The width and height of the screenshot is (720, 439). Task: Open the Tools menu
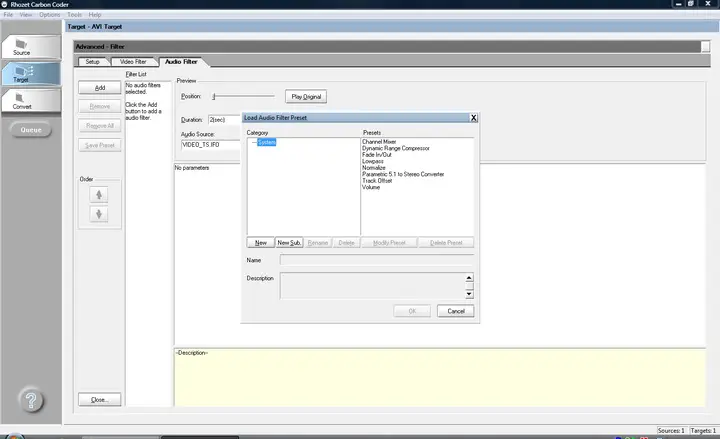point(74,15)
